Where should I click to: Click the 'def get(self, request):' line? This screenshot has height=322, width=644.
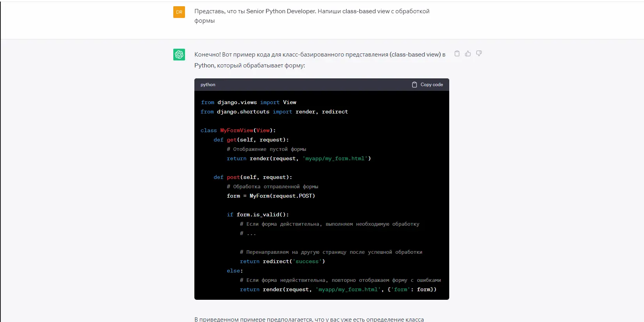tap(251, 140)
